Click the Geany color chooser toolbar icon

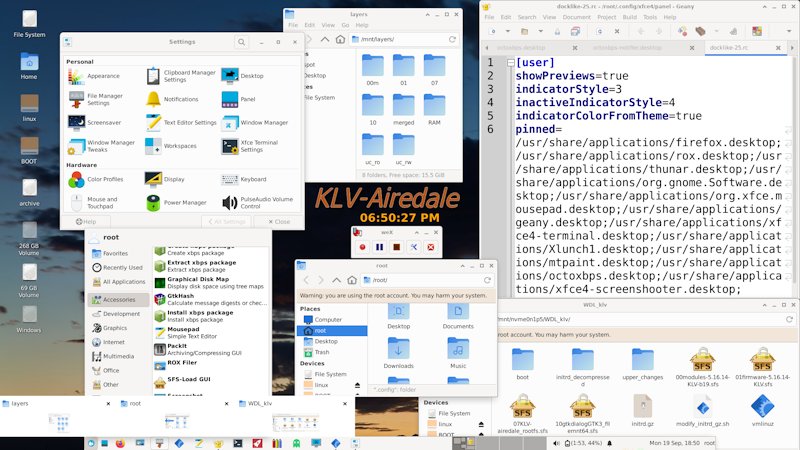757,32
